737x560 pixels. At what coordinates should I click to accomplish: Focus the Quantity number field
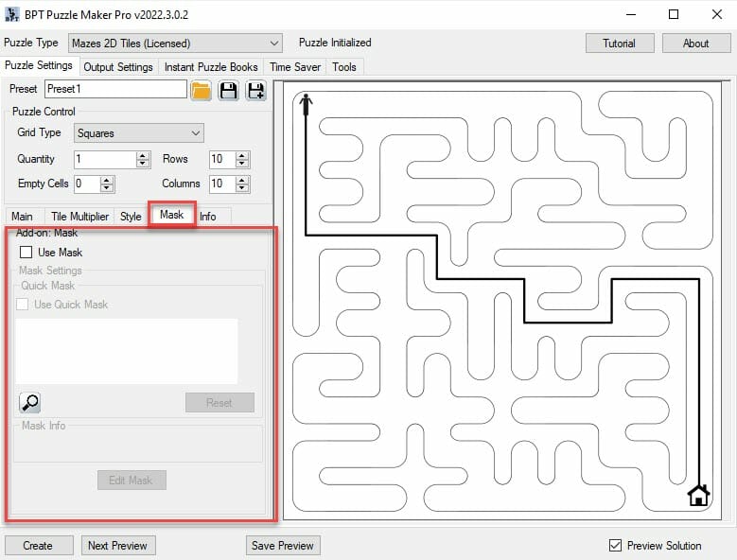point(105,159)
